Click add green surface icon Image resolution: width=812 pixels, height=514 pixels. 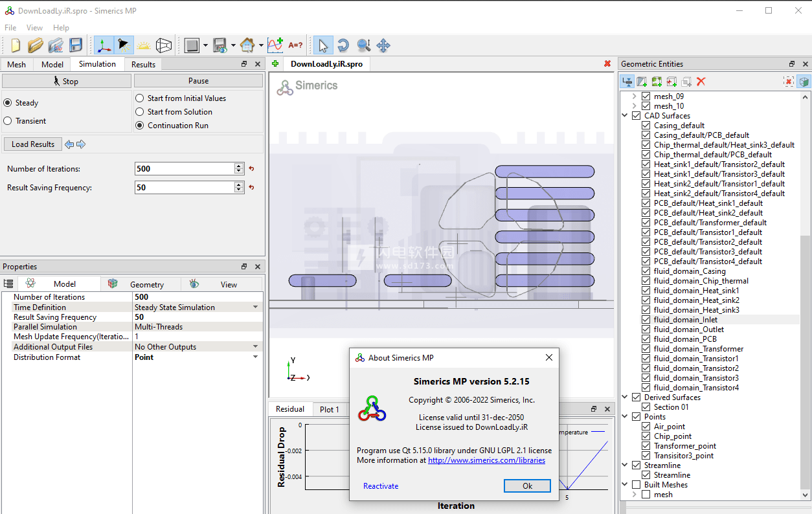tap(657, 82)
